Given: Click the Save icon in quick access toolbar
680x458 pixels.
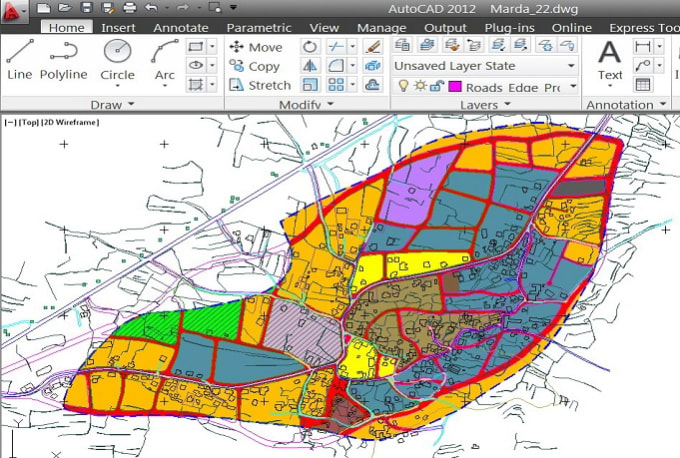Looking at the screenshot, I should (88, 8).
